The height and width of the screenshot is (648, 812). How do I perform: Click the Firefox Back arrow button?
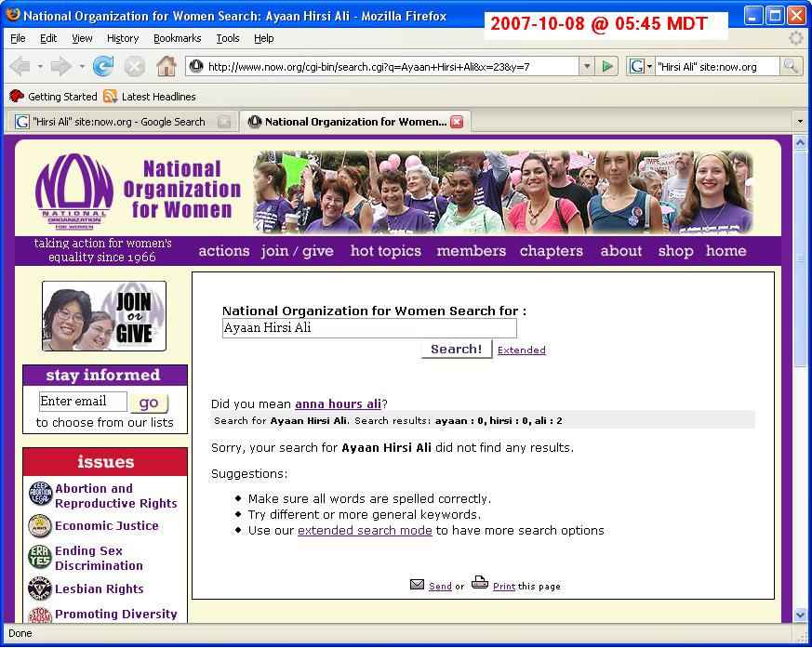coord(20,66)
